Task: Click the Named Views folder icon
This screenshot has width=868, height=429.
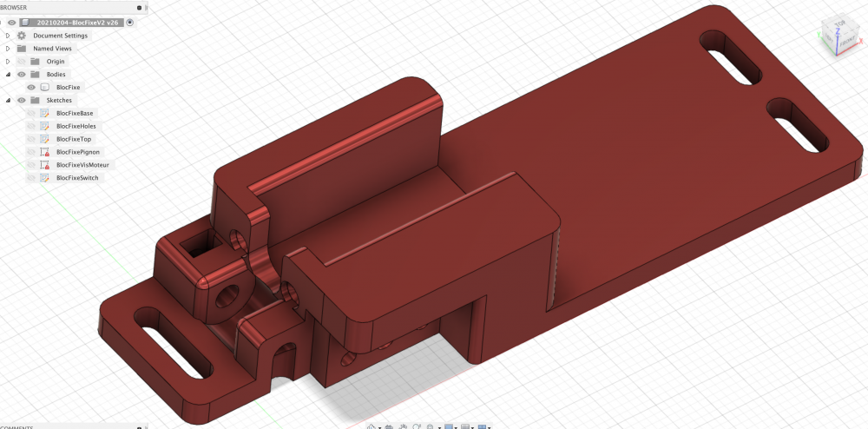Action: [x=22, y=49]
